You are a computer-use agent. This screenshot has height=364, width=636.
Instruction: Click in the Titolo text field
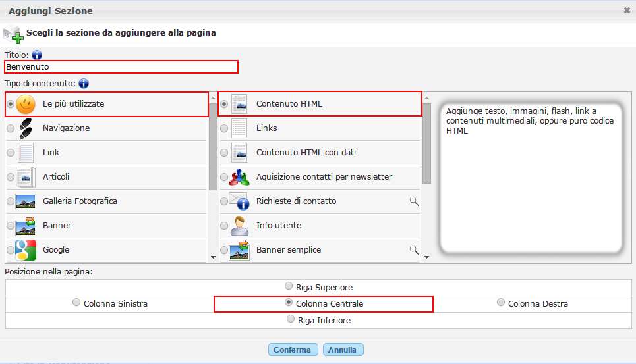coord(121,67)
